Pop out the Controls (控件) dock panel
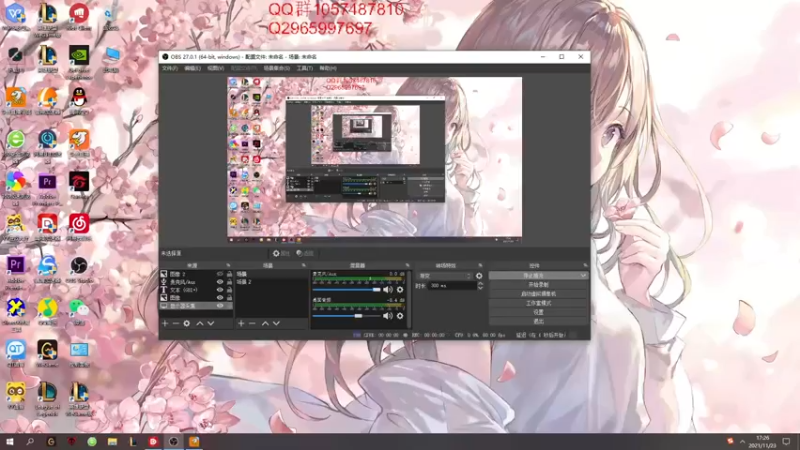Viewport: 800px width, 450px height. (585, 265)
